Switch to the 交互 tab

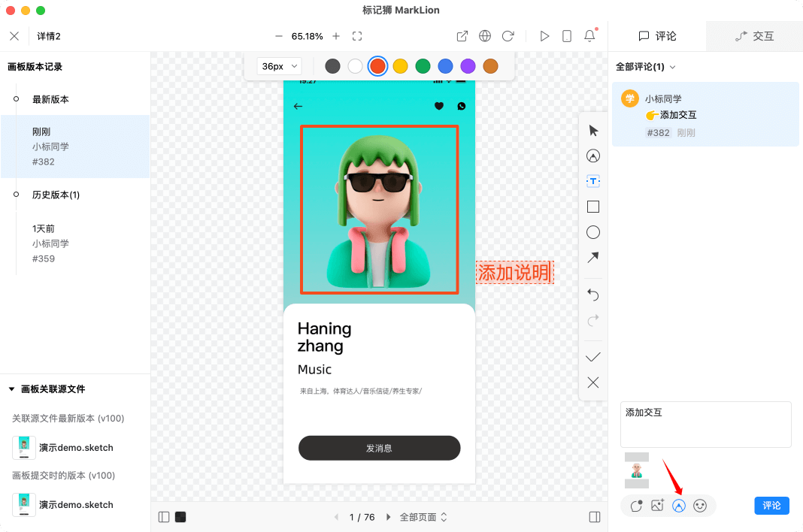pyautogui.click(x=754, y=35)
